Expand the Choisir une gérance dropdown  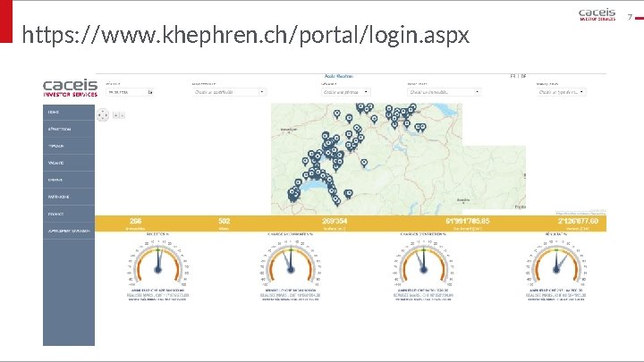346,92
